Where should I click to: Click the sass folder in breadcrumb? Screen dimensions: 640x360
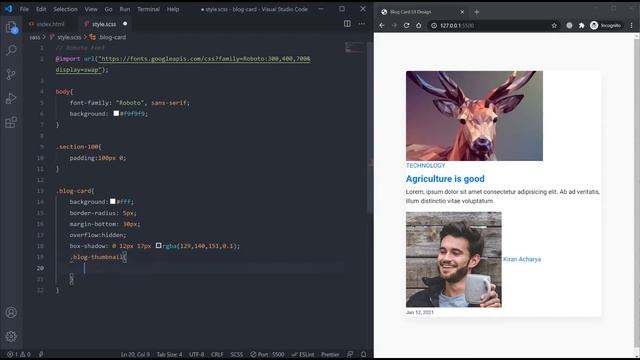pyautogui.click(x=35, y=37)
